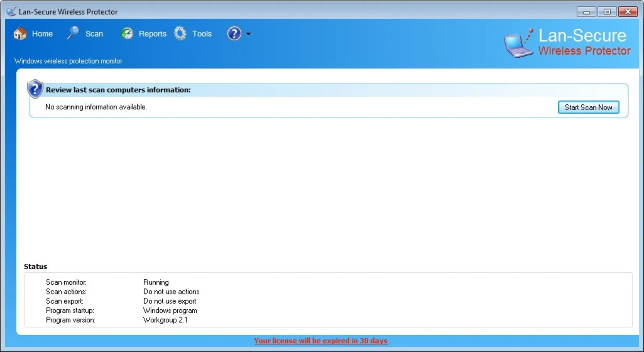
Task: Start a scan with Start Scan Now
Action: [x=589, y=107]
